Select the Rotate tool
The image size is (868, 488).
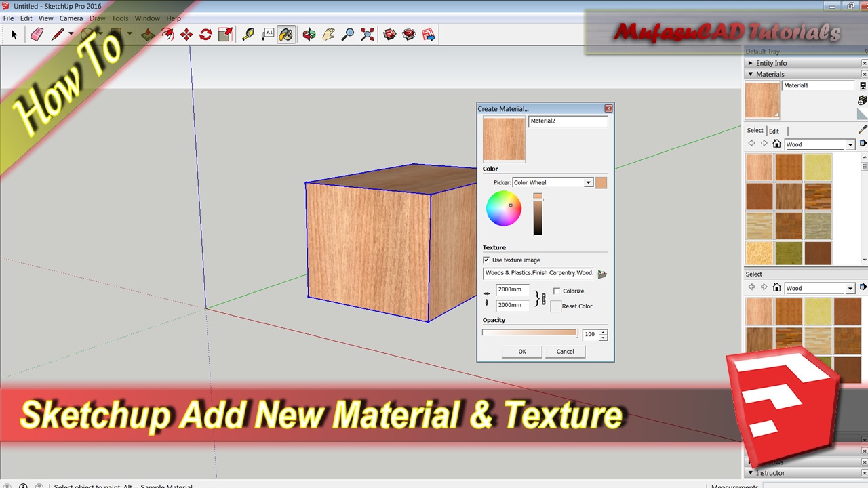pos(205,35)
